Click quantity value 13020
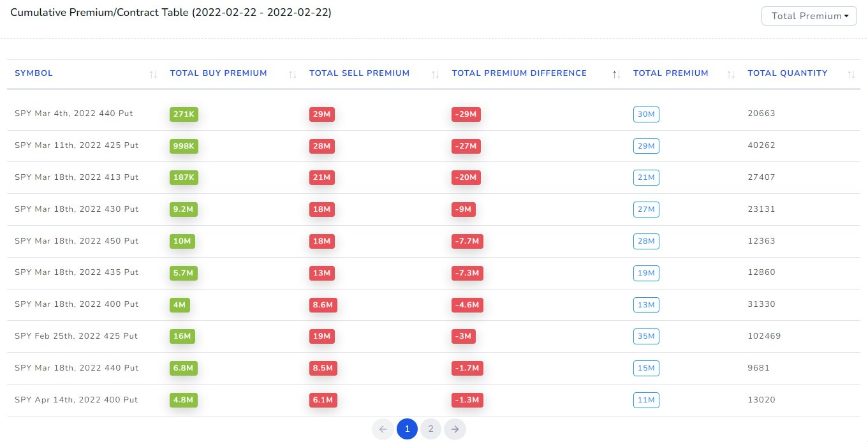 point(761,400)
